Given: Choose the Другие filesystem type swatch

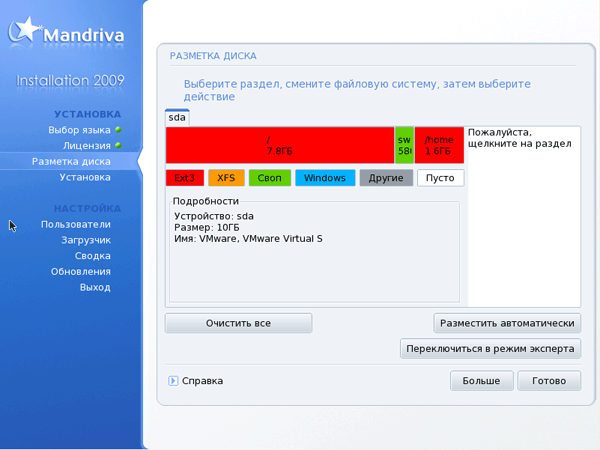Looking at the screenshot, I should pyautogui.click(x=386, y=178).
